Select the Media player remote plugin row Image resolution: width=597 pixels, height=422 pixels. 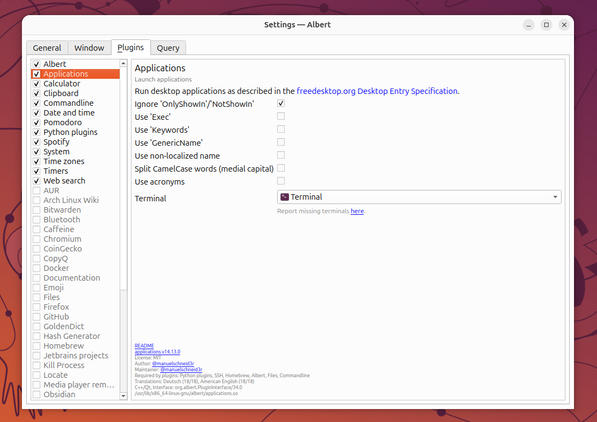(x=75, y=385)
